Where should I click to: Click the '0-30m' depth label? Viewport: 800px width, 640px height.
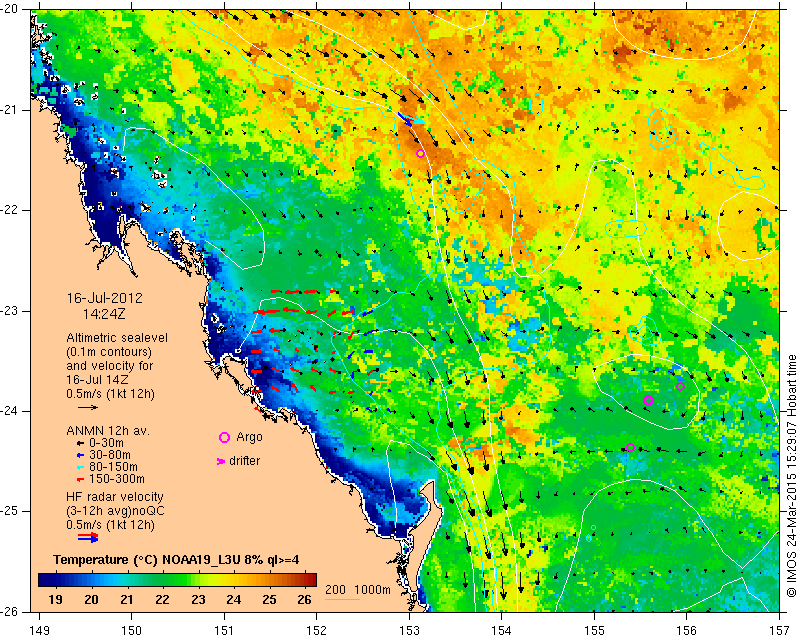tap(106, 443)
